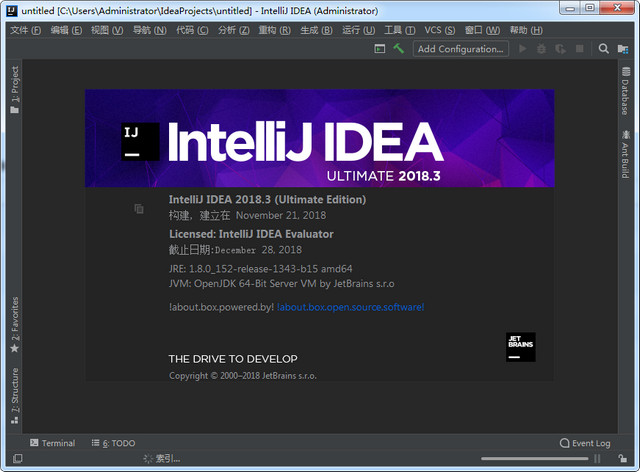Open the Event Log button
This screenshot has width=640, height=472.
585,443
